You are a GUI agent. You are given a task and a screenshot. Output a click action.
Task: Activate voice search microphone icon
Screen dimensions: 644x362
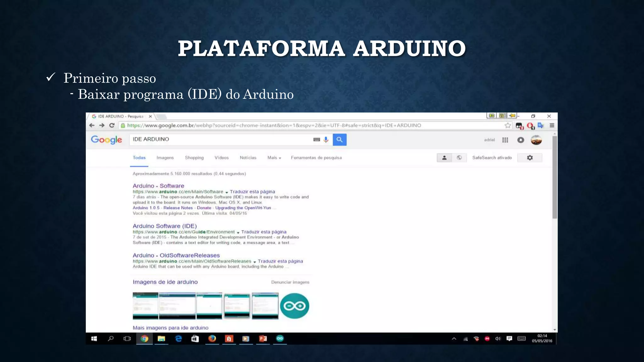tap(326, 140)
